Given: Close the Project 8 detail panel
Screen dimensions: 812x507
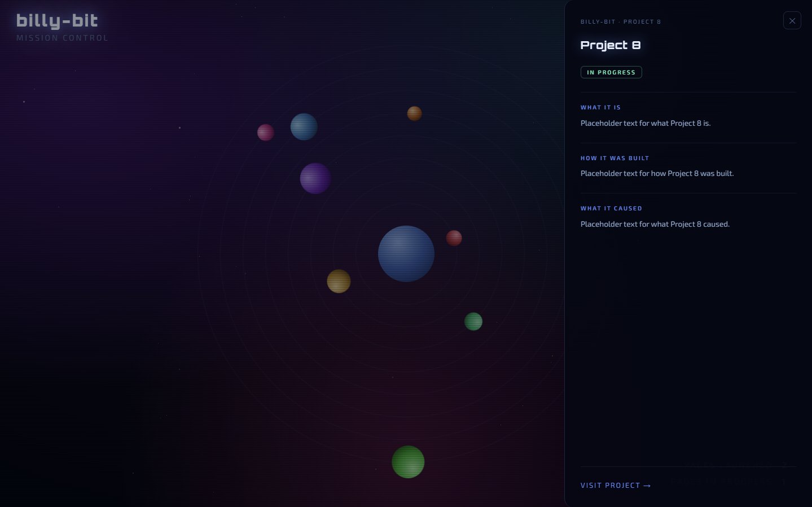Looking at the screenshot, I should pos(792,21).
